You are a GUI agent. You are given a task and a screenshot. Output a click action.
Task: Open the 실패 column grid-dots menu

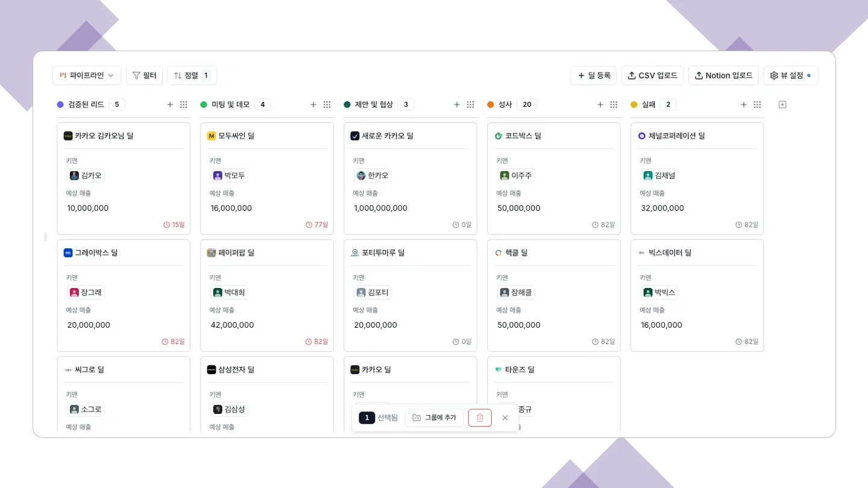pyautogui.click(x=758, y=104)
